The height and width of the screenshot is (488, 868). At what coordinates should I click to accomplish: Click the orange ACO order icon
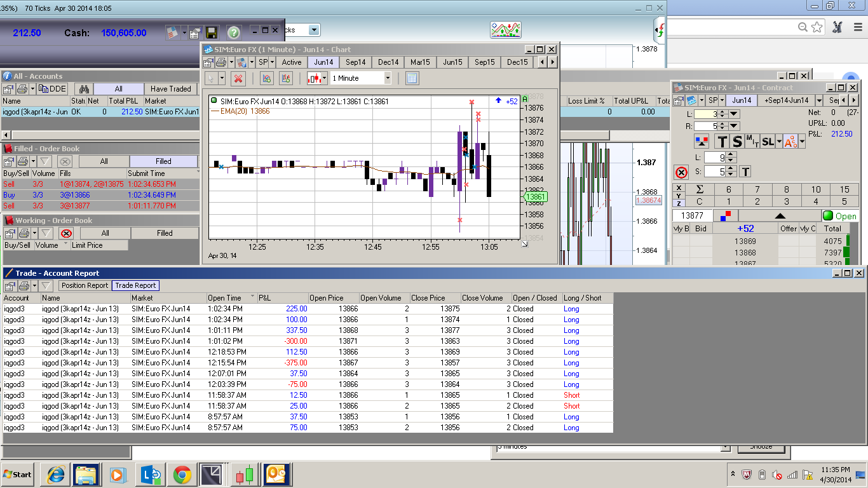coord(790,141)
